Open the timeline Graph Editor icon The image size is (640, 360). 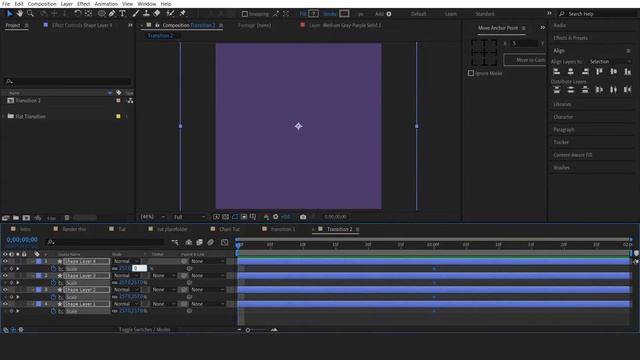(x=224, y=242)
